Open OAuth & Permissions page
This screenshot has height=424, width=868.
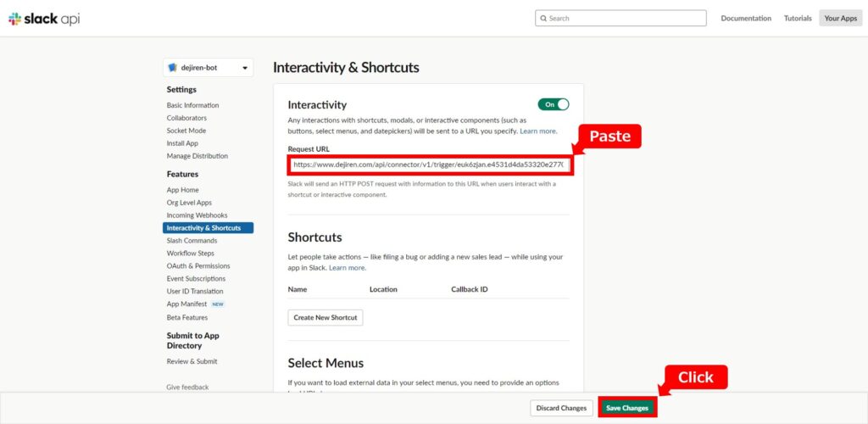198,266
